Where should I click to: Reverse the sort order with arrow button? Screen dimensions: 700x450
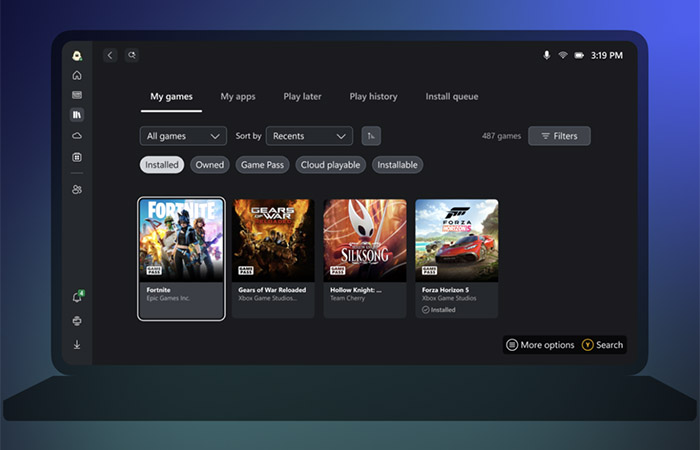(371, 136)
